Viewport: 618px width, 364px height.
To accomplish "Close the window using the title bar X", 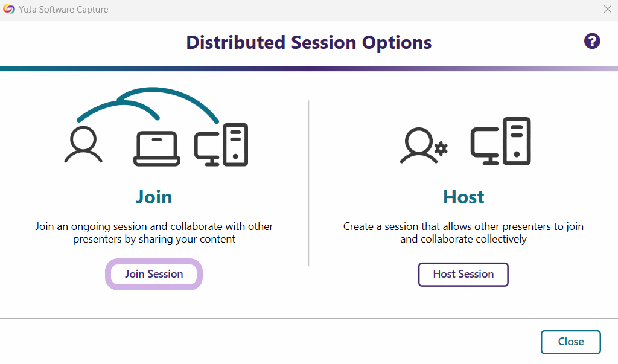I will coord(608,10).
